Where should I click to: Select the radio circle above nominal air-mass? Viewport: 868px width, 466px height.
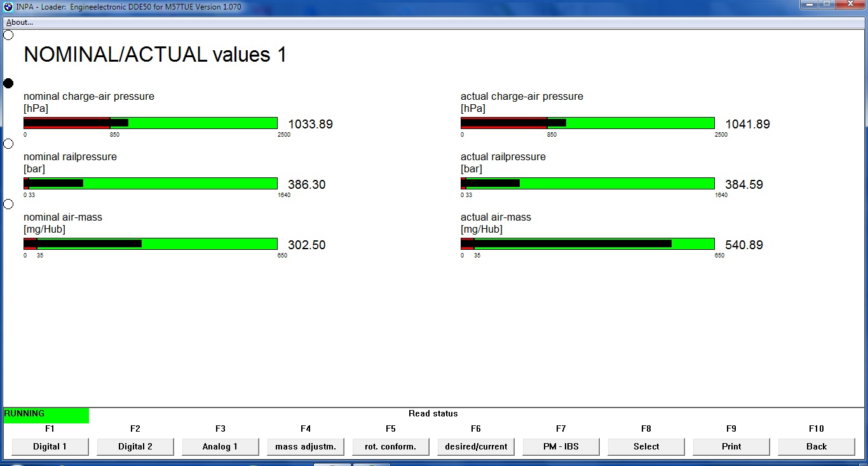pyautogui.click(x=8, y=204)
